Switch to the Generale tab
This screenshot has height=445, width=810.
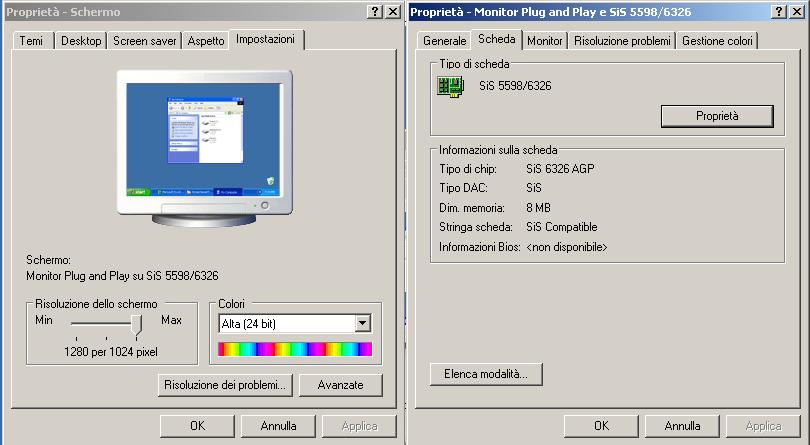pos(444,41)
